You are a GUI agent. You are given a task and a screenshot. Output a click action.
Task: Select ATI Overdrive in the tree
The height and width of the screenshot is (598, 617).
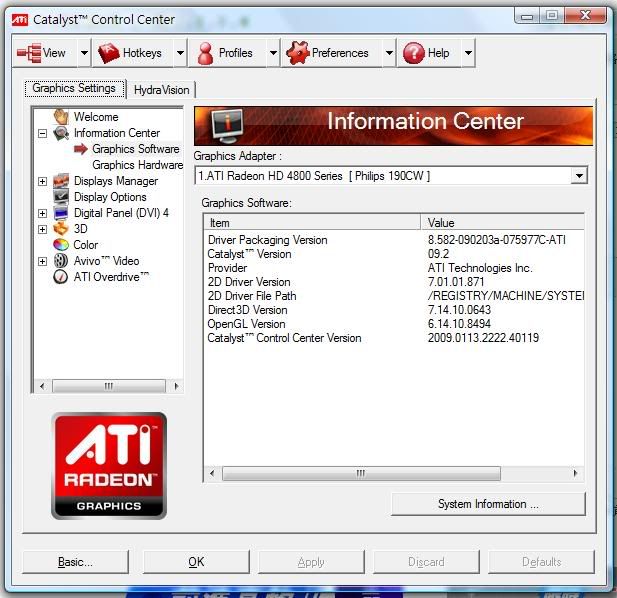tap(111, 277)
